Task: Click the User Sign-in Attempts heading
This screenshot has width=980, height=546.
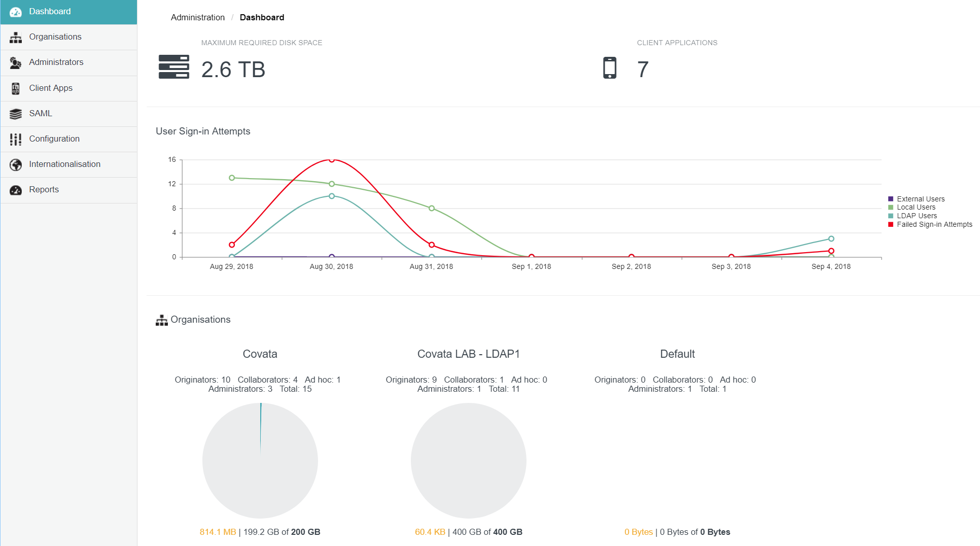Action: tap(203, 131)
